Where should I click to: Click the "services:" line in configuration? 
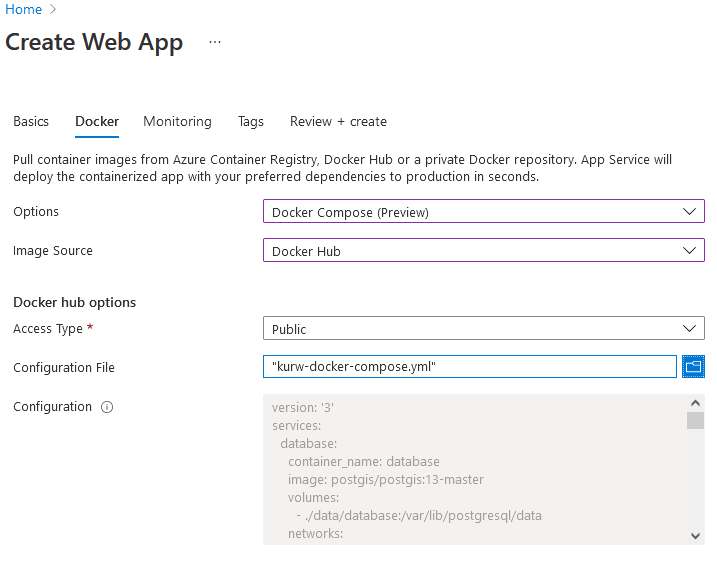pos(297,425)
